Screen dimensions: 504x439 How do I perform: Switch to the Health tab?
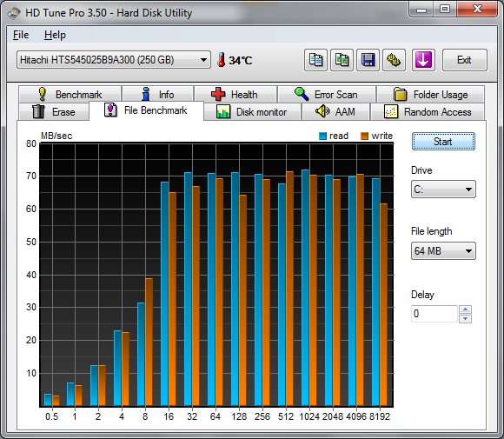tap(235, 94)
